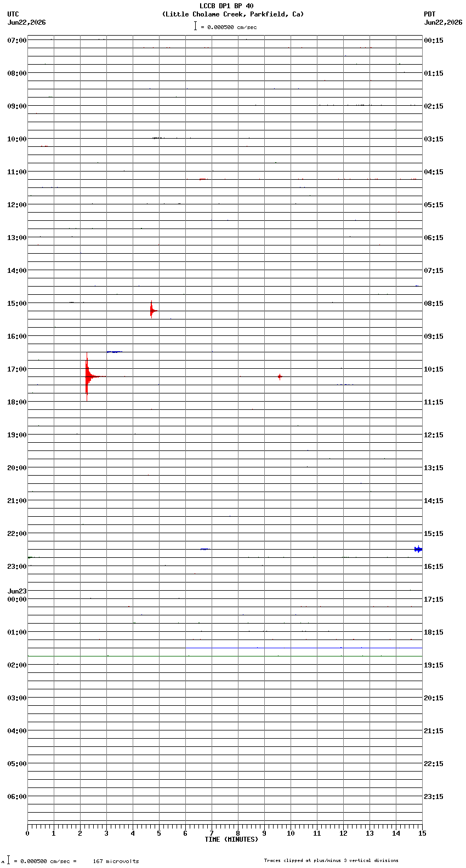This screenshot has height=868, width=466.
Task: Click the '0' tick on the minutes axis
Action: [x=27, y=833]
